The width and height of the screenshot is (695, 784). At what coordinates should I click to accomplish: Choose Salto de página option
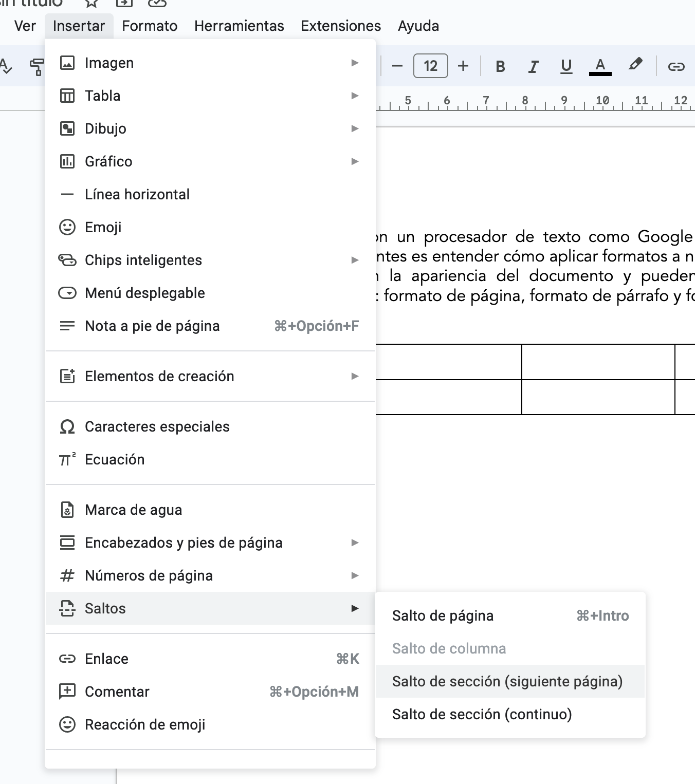(x=443, y=615)
